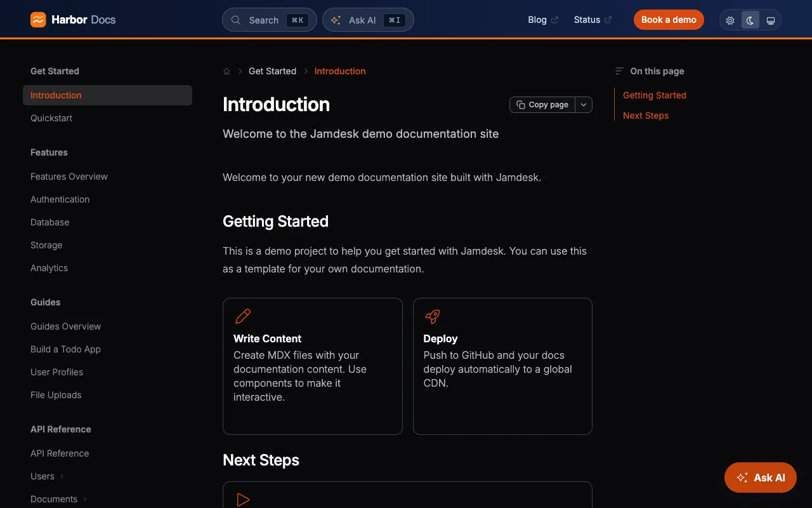Click the On this page list icon
This screenshot has width=812, height=508.
click(620, 71)
